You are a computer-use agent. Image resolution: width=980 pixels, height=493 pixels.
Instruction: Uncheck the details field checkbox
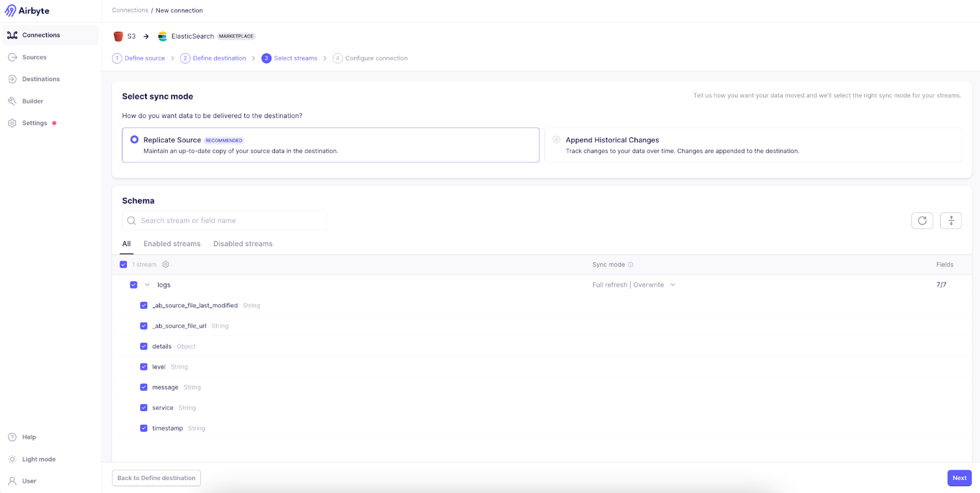(x=144, y=346)
